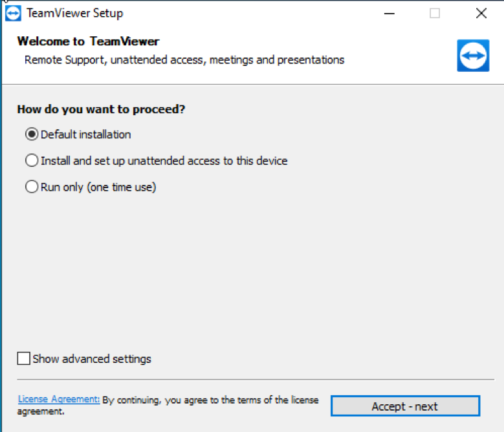Minimize the TeamViewer Setup window
The image size is (504, 432).
389,14
